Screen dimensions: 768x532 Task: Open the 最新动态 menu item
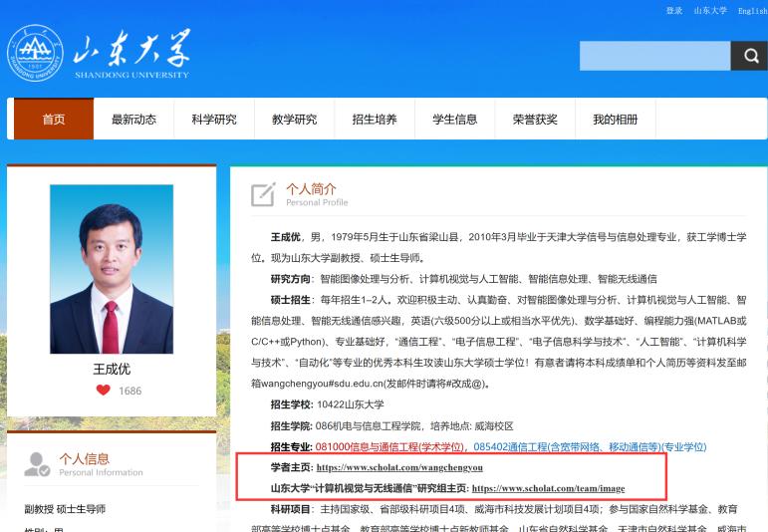133,120
